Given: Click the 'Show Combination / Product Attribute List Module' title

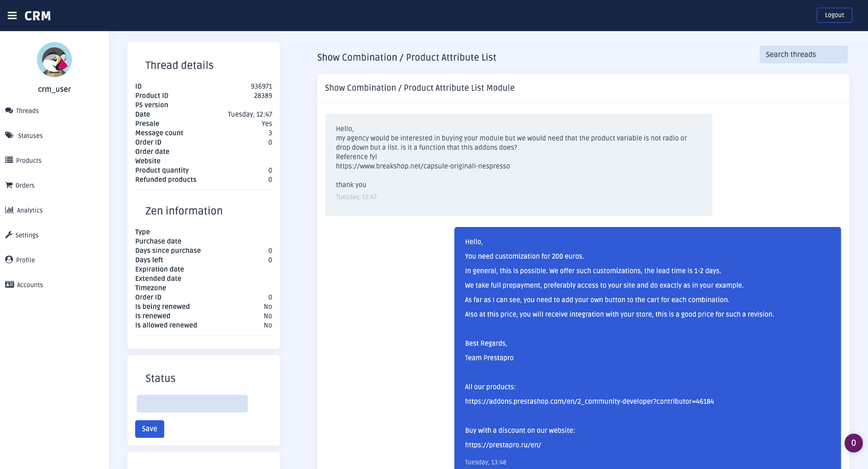Looking at the screenshot, I should 420,88.
